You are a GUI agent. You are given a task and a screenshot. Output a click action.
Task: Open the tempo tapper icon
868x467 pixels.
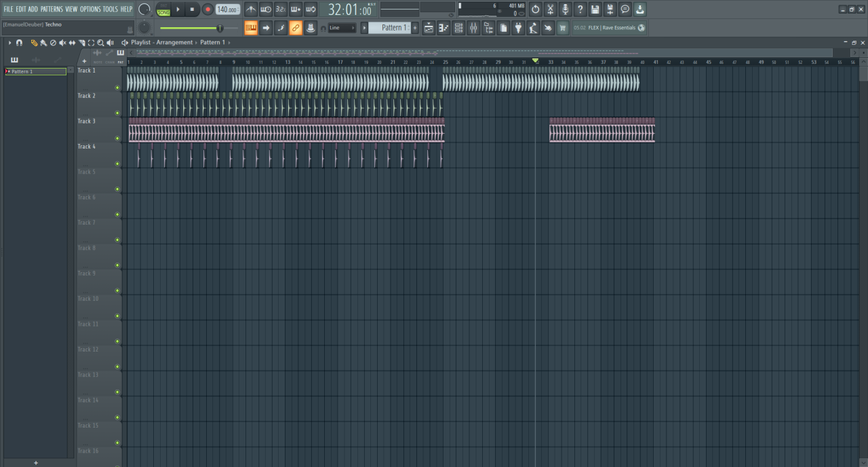tap(533, 28)
